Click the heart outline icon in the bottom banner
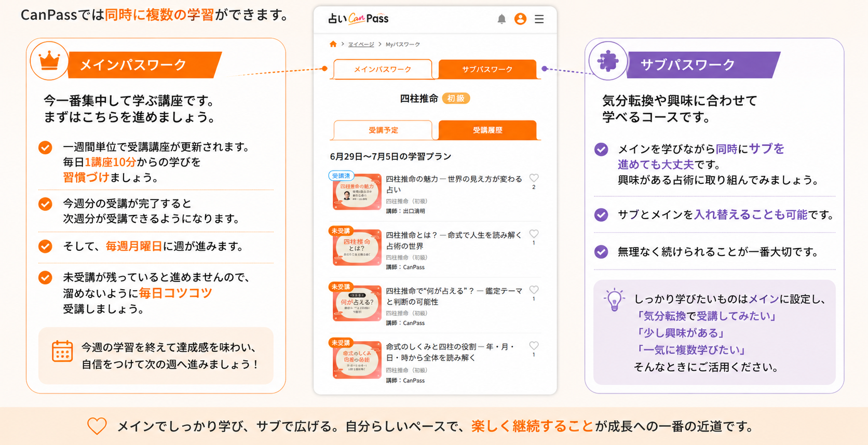 pyautogui.click(x=97, y=426)
